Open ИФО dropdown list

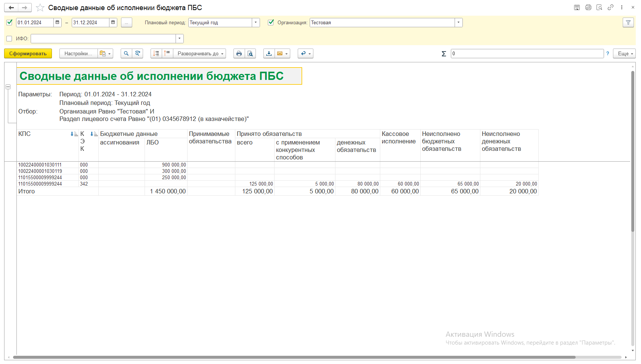[x=180, y=38]
